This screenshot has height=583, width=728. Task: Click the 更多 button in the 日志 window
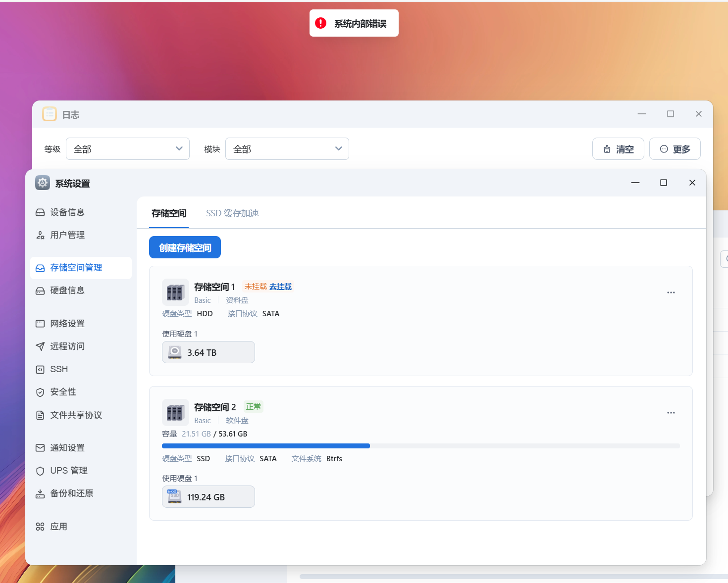click(x=675, y=149)
